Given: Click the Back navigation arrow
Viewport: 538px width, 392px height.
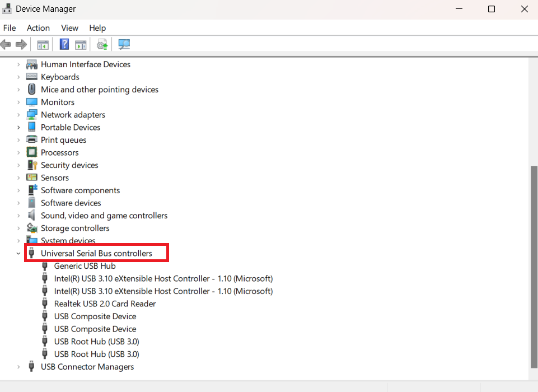Looking at the screenshot, I should click(6, 44).
